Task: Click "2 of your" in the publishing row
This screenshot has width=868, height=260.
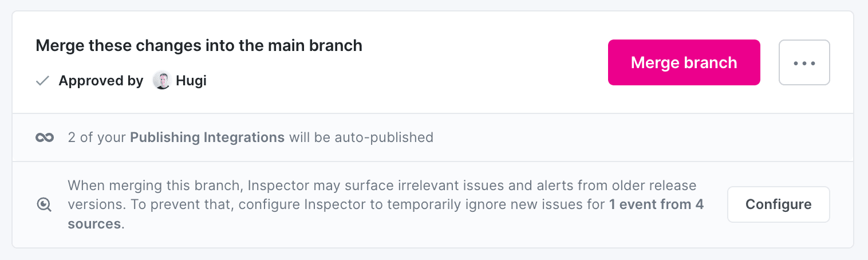Action: tap(97, 137)
